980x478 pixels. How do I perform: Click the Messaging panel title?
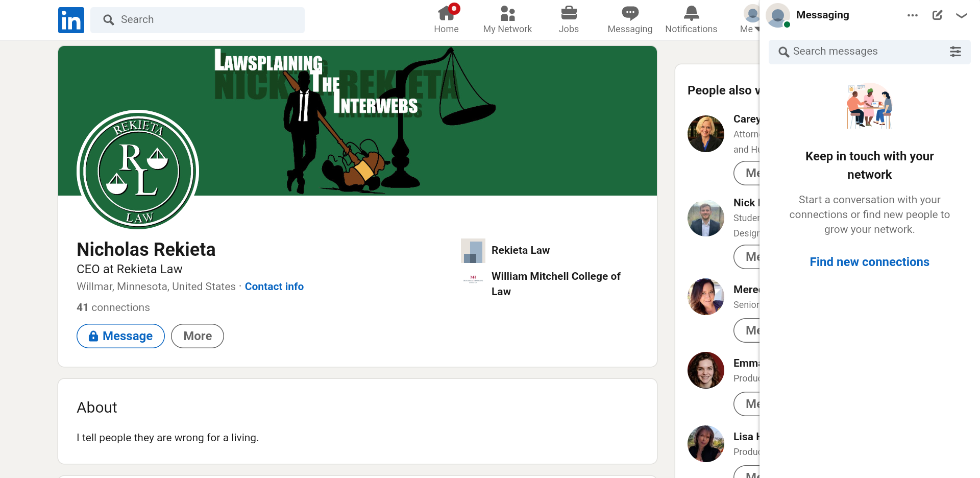[x=823, y=15]
